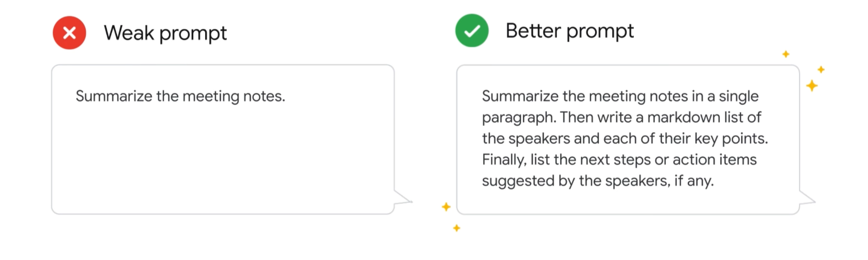Viewport: 868px width, 260px height.
Task: Click the small sparkle farthest to the right
Action: (821, 70)
